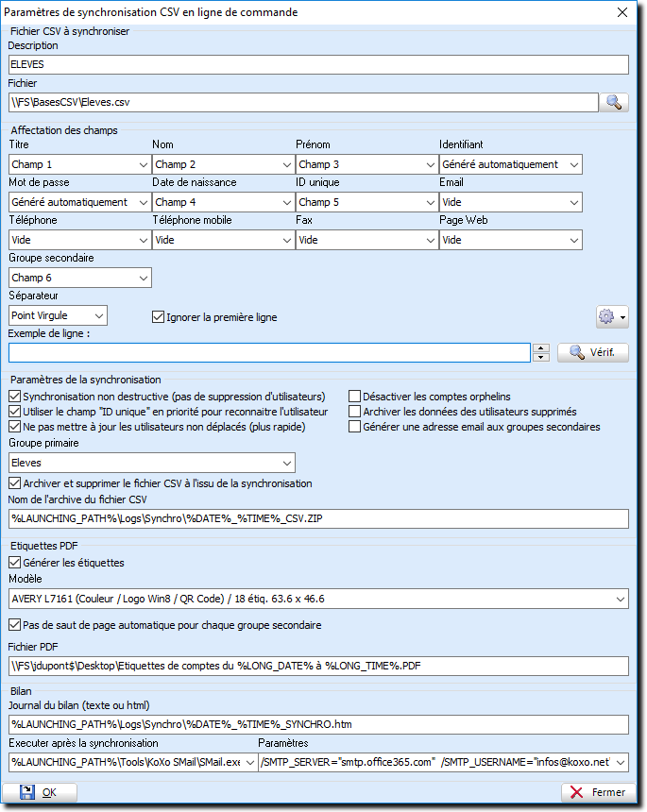Open the Groupe secondaire dropdown

click(80, 279)
